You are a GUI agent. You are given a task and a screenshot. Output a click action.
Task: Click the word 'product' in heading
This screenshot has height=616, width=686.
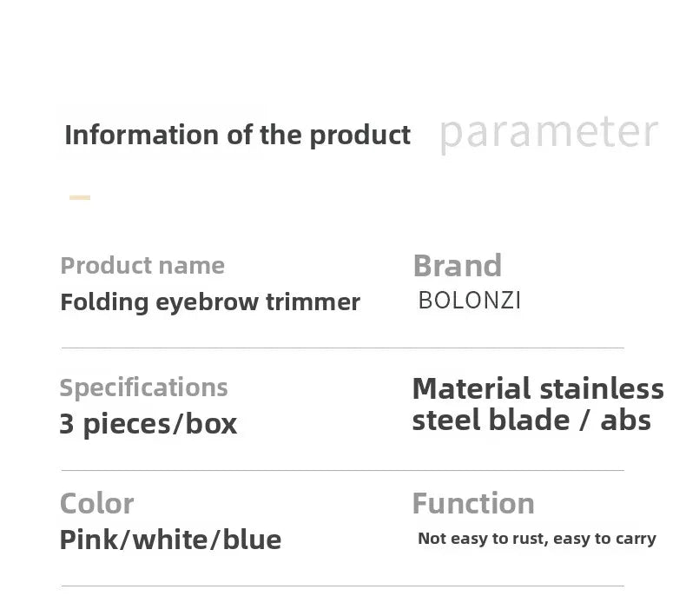click(359, 136)
